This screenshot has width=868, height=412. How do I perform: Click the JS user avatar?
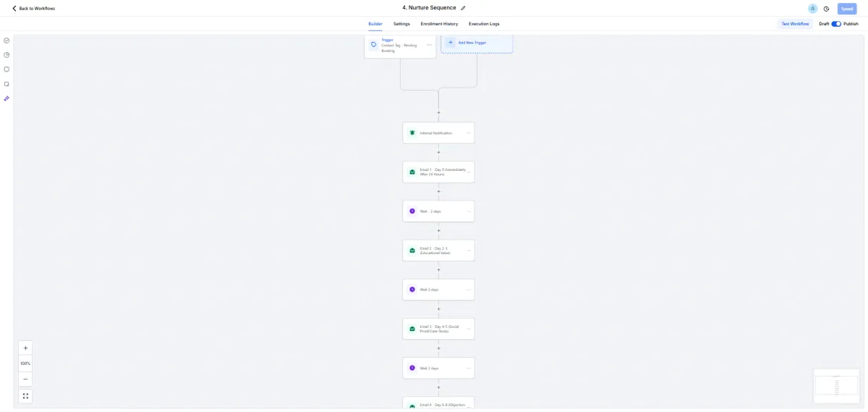pyautogui.click(x=812, y=9)
